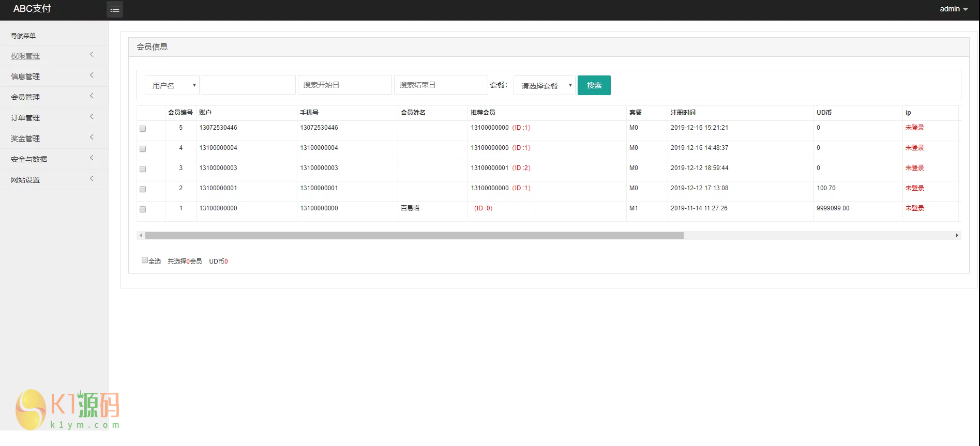Toggle the sidebar hamburger menu icon

tap(115, 9)
